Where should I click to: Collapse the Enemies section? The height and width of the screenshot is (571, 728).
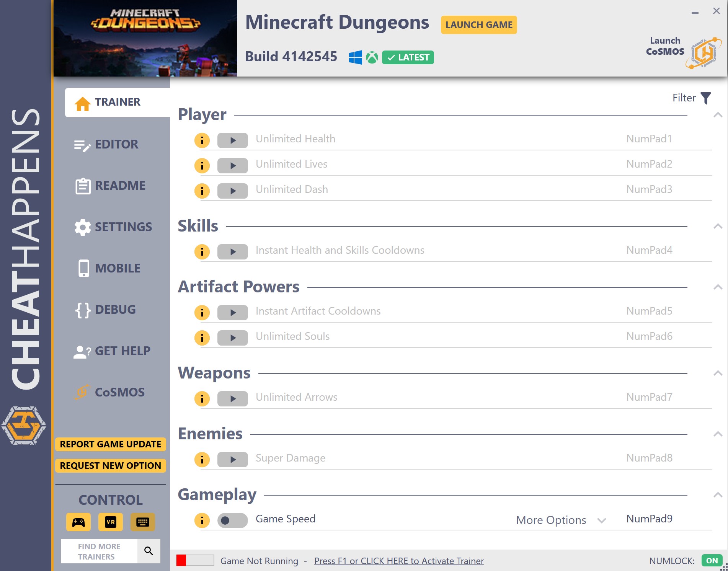pos(718,434)
